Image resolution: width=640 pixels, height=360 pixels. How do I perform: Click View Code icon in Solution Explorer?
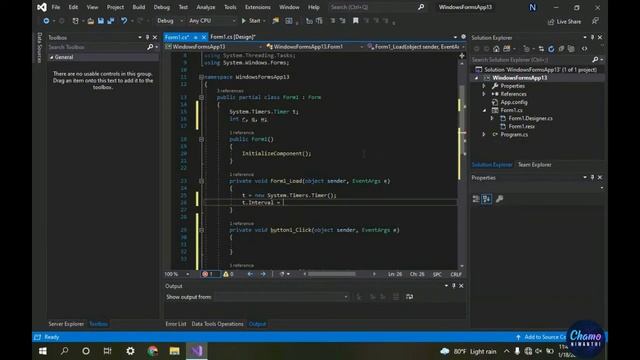pos(584,49)
